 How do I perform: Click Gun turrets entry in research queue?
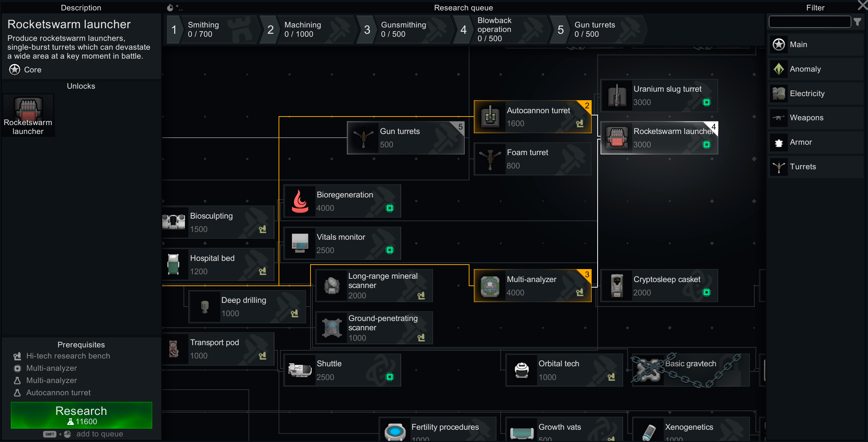[599, 30]
